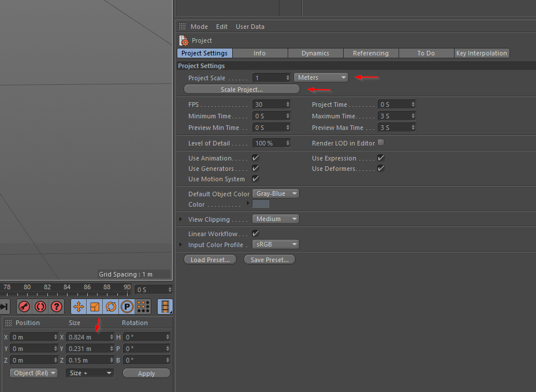The height and width of the screenshot is (392, 536).
Task: Open the Default Object Color Gray-Blue dropdown
Action: coord(276,194)
